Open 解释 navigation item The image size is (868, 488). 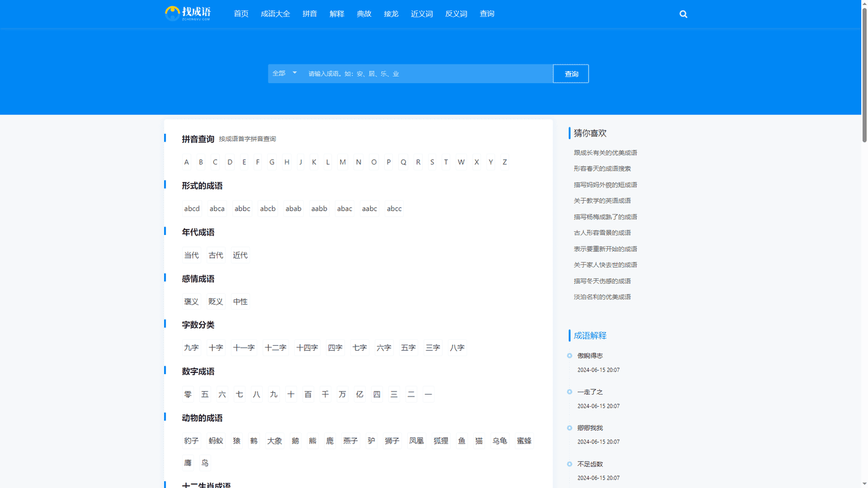tap(337, 14)
